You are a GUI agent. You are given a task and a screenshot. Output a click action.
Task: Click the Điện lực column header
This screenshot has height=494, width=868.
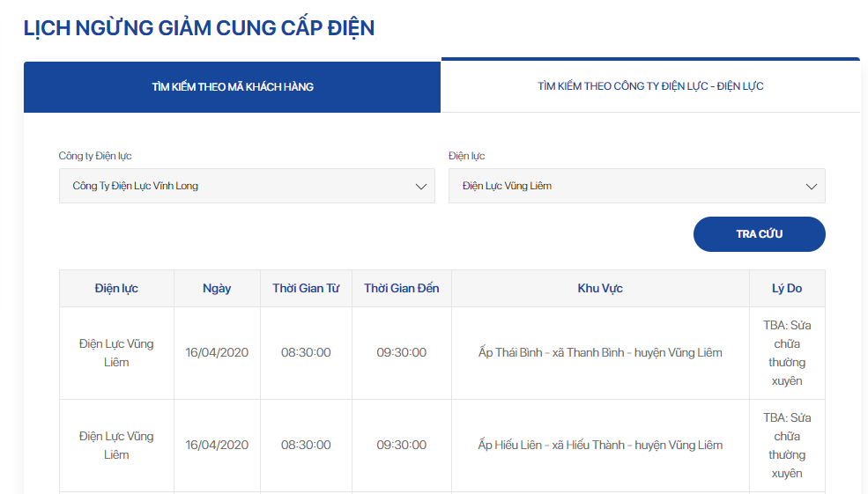(x=116, y=289)
